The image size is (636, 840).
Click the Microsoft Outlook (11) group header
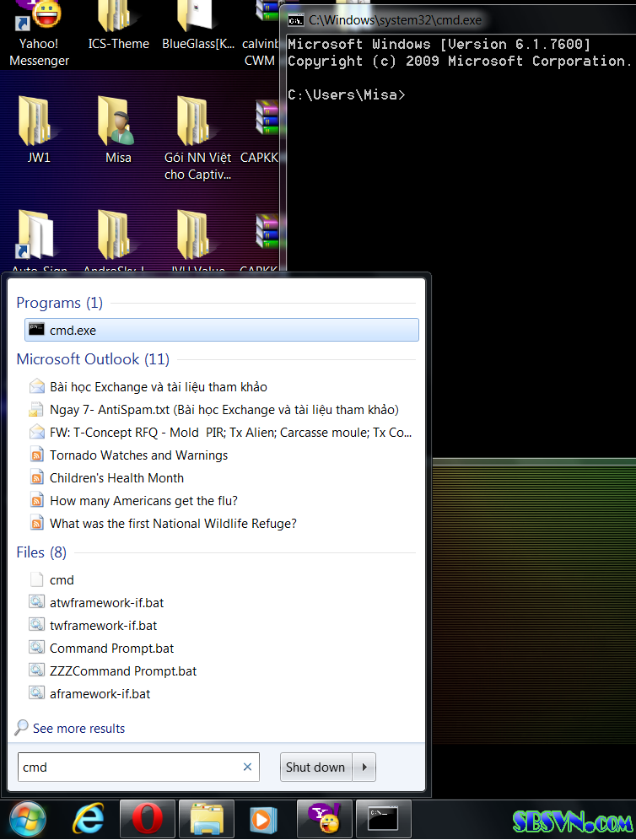click(x=93, y=359)
